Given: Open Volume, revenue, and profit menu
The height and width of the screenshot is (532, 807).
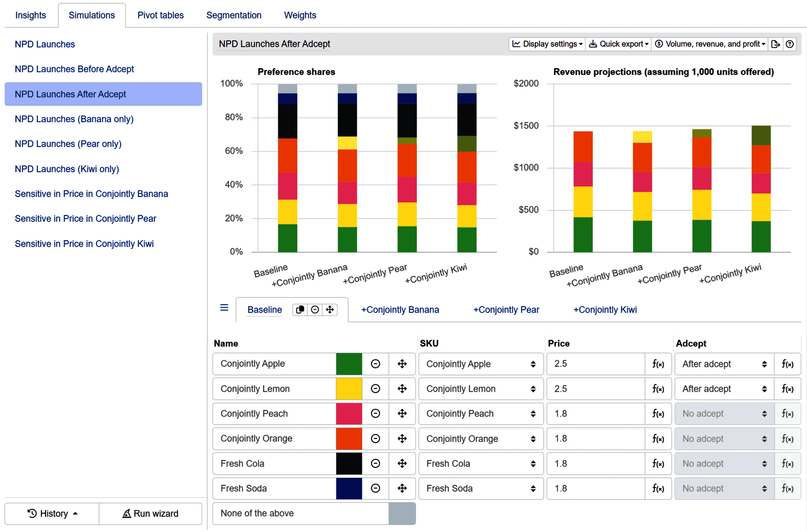Looking at the screenshot, I should (710, 44).
